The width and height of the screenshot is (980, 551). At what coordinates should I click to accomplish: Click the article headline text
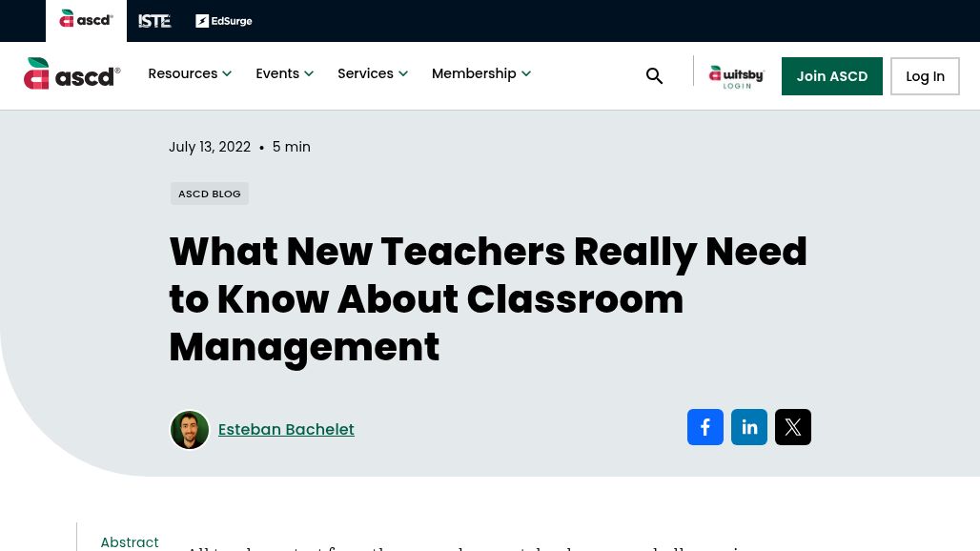coord(488,299)
